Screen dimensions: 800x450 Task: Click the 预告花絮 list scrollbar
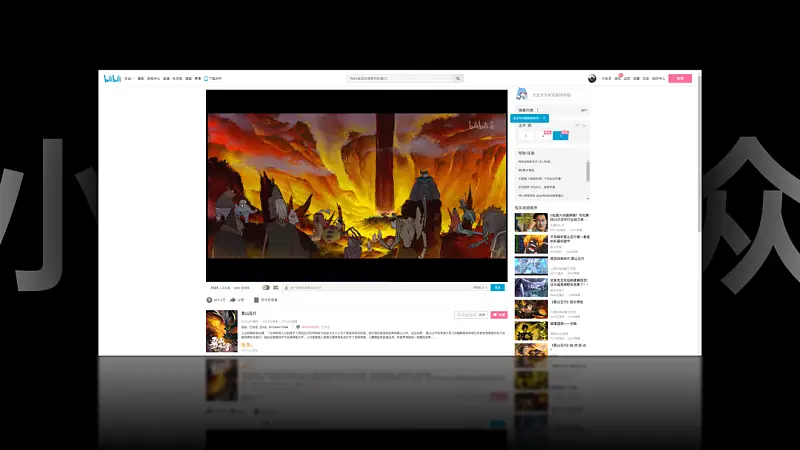point(588,171)
